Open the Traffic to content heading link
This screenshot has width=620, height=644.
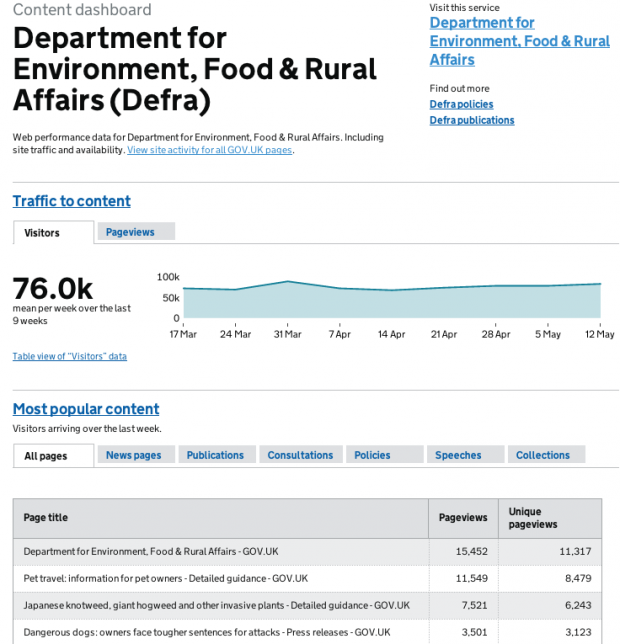[x=71, y=201]
